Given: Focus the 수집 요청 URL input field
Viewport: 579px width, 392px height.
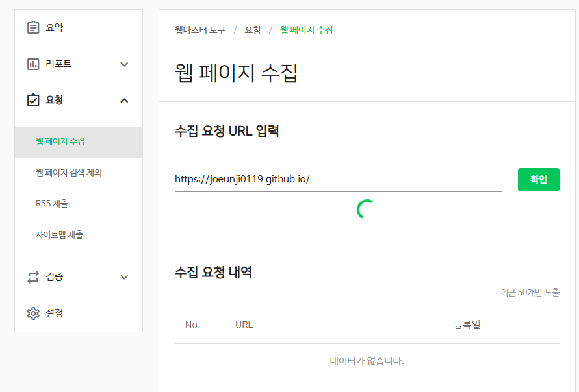Looking at the screenshot, I should 339,179.
